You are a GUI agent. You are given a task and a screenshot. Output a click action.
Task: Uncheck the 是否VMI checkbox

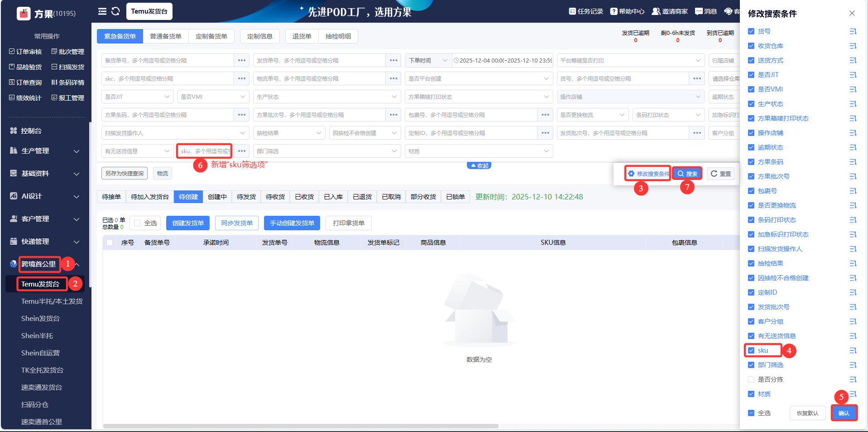point(751,89)
